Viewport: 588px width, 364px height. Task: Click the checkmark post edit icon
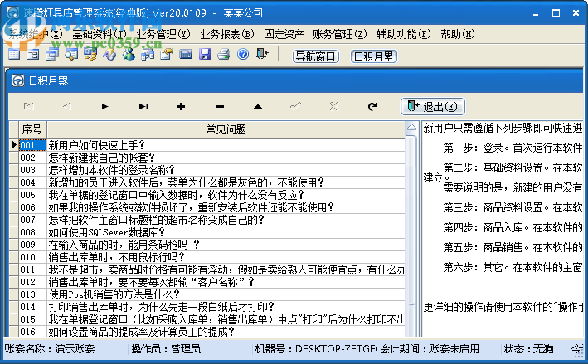tap(295, 107)
